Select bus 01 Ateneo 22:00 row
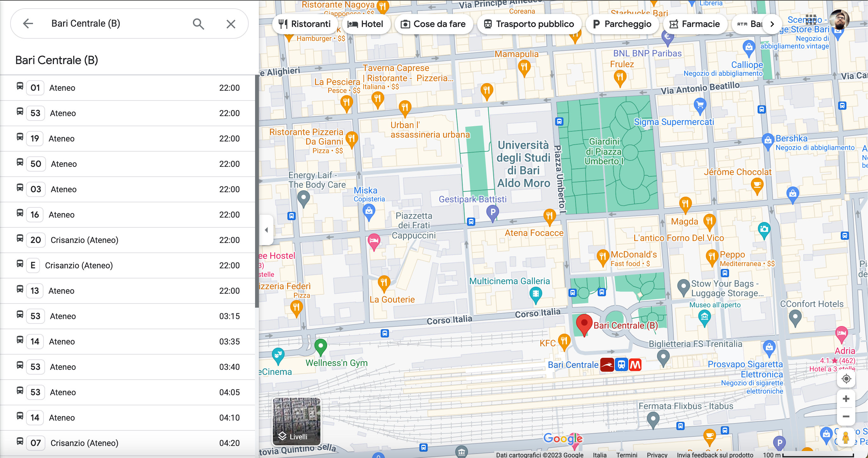Viewport: 868px width, 458px height. coord(127,88)
